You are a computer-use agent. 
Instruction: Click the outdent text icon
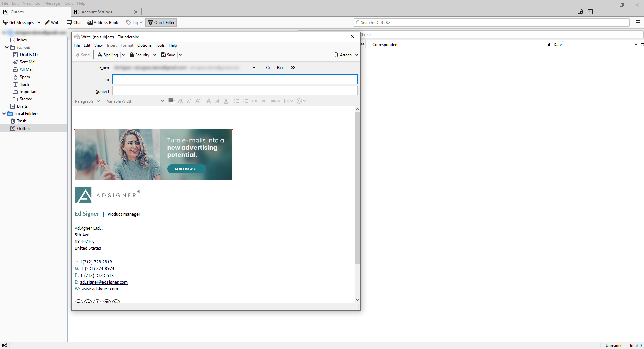[254, 101]
